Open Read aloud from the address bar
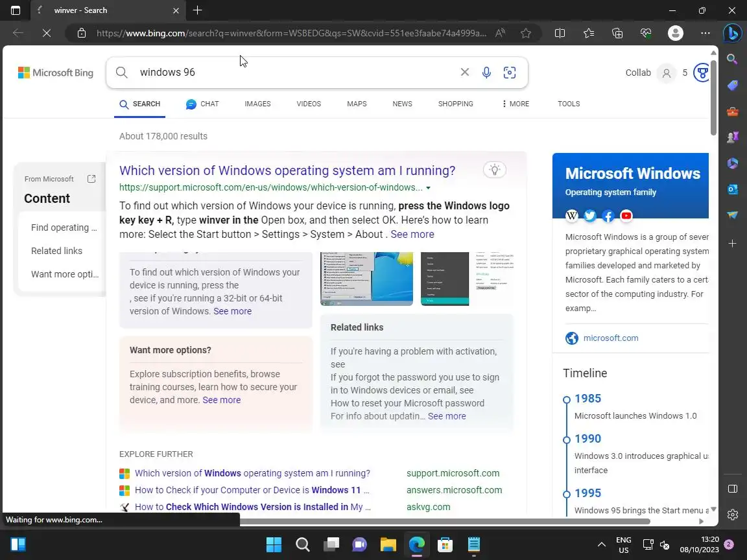The height and width of the screenshot is (560, 747). pyautogui.click(x=500, y=33)
